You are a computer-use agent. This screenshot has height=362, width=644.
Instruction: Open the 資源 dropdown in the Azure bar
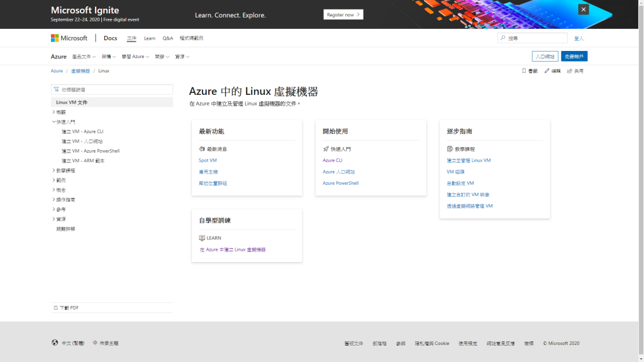click(182, 57)
